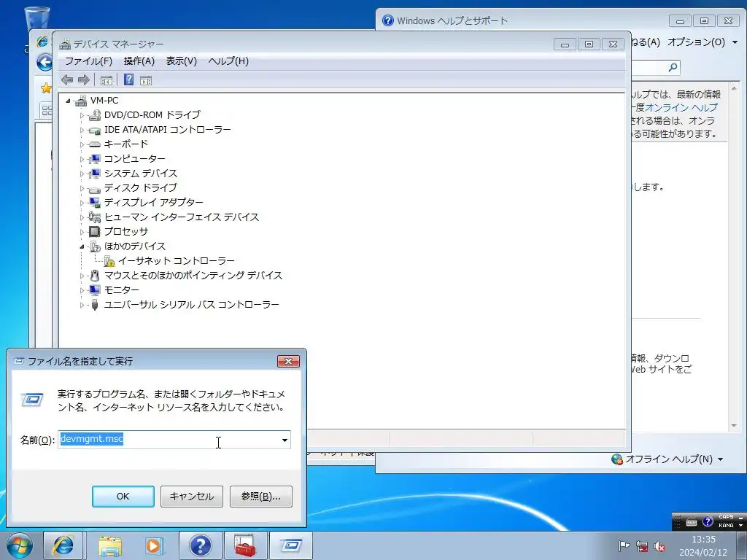
Task: Select DVD/CD-ROM ドライブ device icon
Action: 95,114
